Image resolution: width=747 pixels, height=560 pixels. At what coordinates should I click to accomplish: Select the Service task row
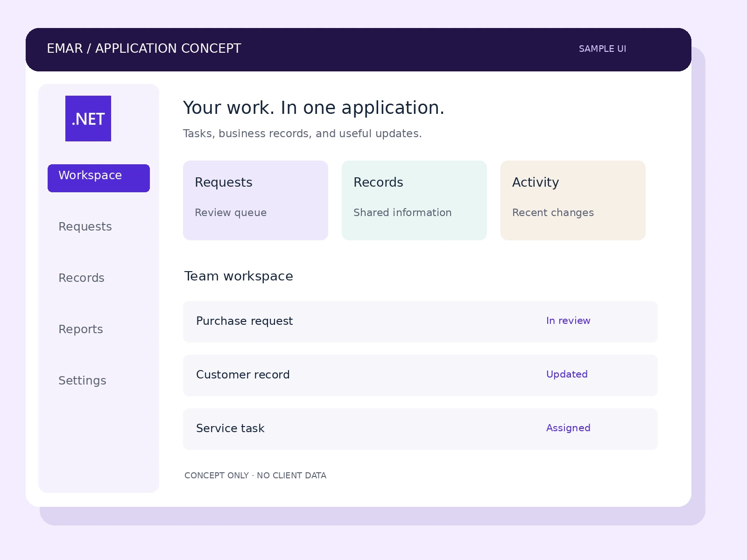pos(420,429)
